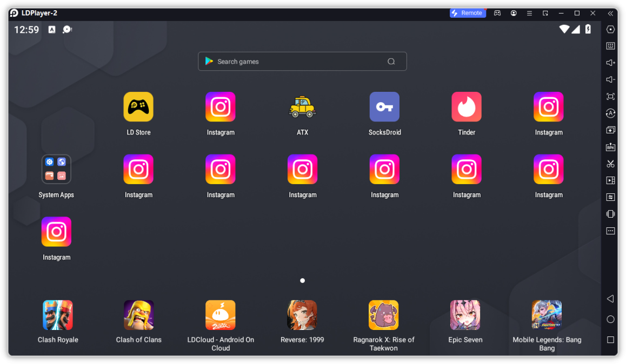Open the circular A arrows sidebar icon
Viewport: 626px width, 364px height.
[x=610, y=113]
